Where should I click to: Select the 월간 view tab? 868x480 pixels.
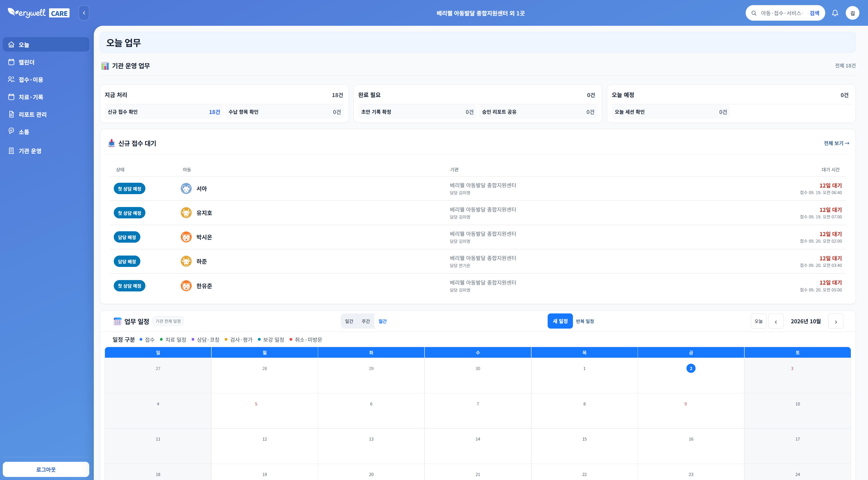[x=383, y=321]
